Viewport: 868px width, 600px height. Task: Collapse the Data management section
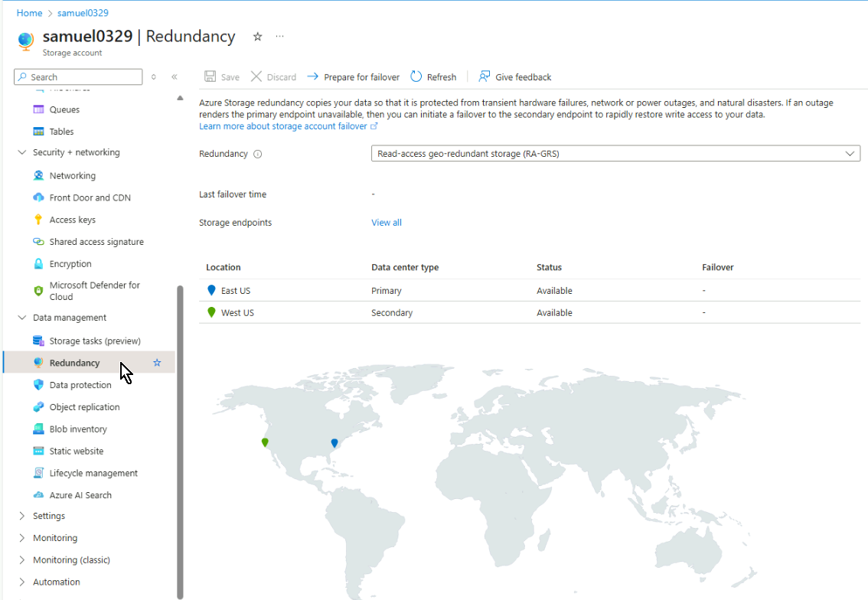22,318
